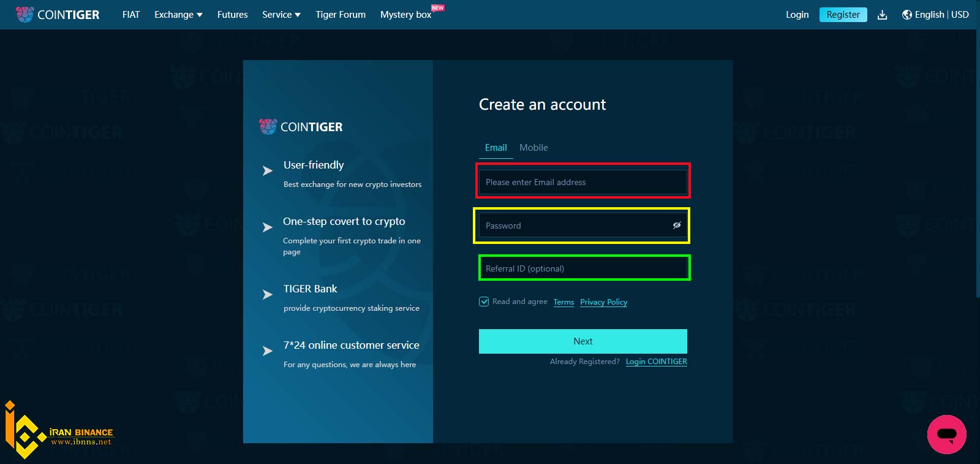Switch to the Mobile tab
Image resolution: width=980 pixels, height=464 pixels.
(533, 148)
